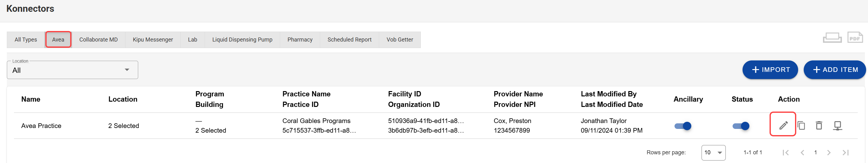Image resolution: width=868 pixels, height=163 pixels.
Task: Edit the Avea Practice connector
Action: (783, 126)
